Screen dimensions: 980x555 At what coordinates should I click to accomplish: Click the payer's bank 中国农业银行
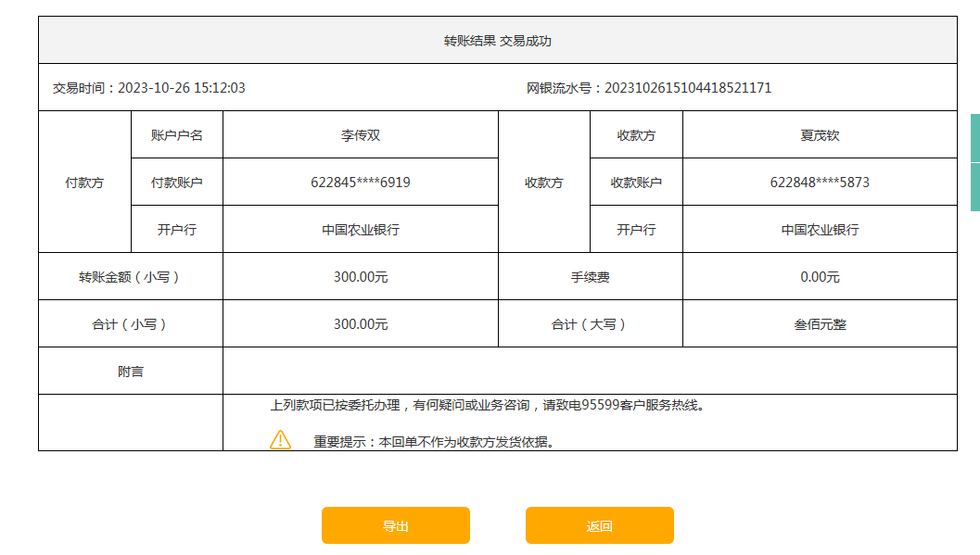(360, 230)
